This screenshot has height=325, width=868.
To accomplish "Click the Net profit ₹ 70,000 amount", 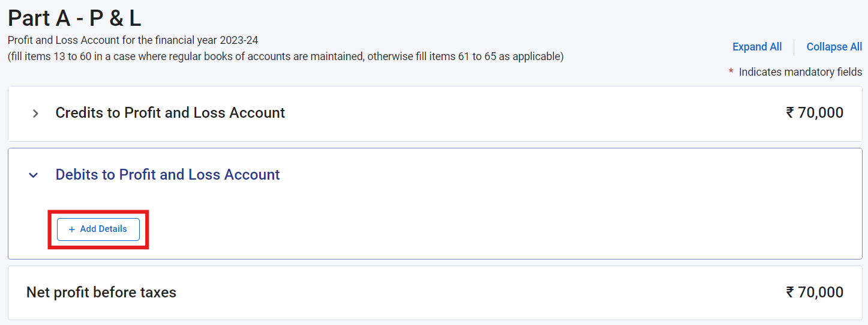I will 815,293.
